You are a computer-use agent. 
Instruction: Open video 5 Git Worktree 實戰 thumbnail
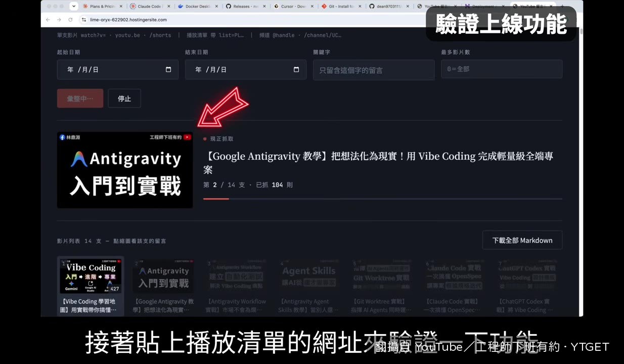383,276
